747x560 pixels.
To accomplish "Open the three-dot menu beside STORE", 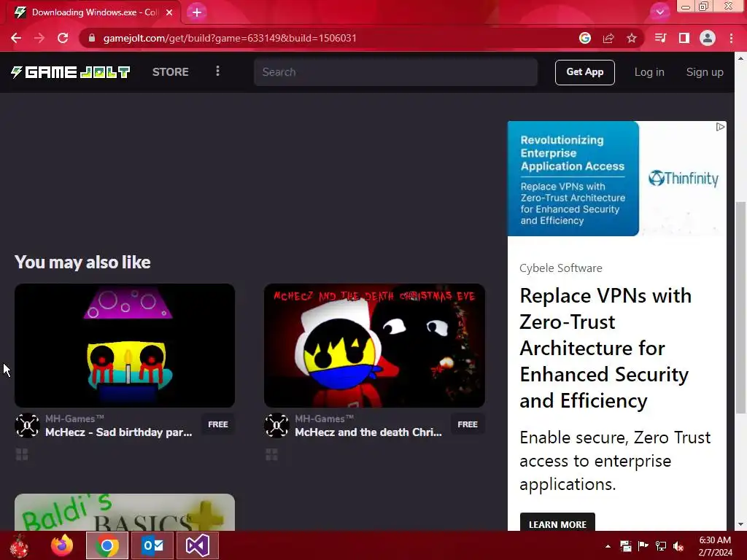I will click(x=217, y=71).
